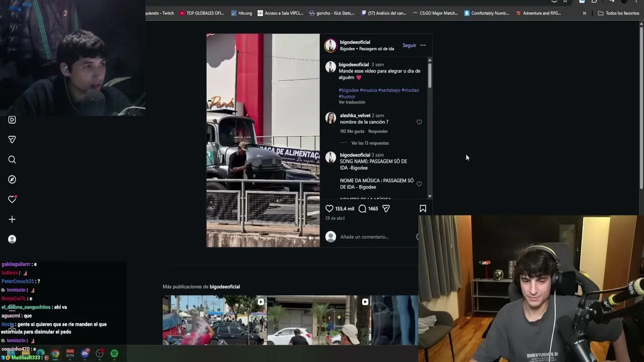Open the #modao hashtag
Screen dimensions: 644x362
click(x=410, y=90)
